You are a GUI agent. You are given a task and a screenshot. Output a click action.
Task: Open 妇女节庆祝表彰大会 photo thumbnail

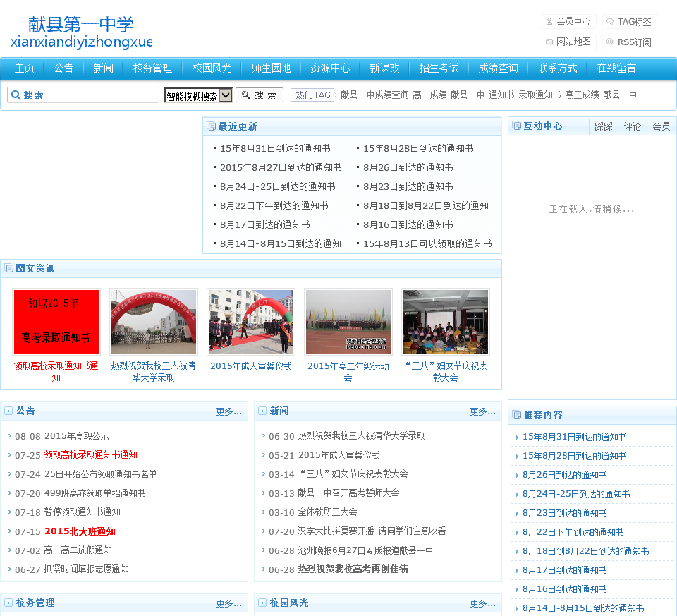[446, 322]
